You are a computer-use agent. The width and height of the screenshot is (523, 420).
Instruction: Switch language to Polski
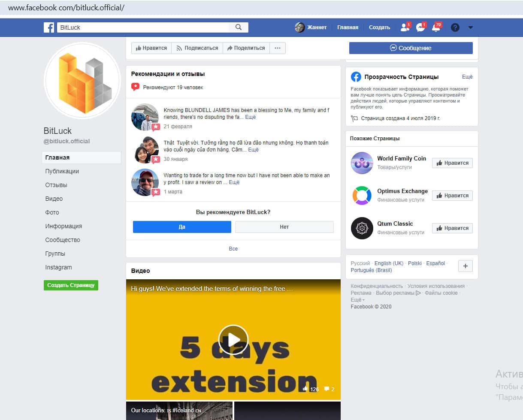(x=415, y=263)
